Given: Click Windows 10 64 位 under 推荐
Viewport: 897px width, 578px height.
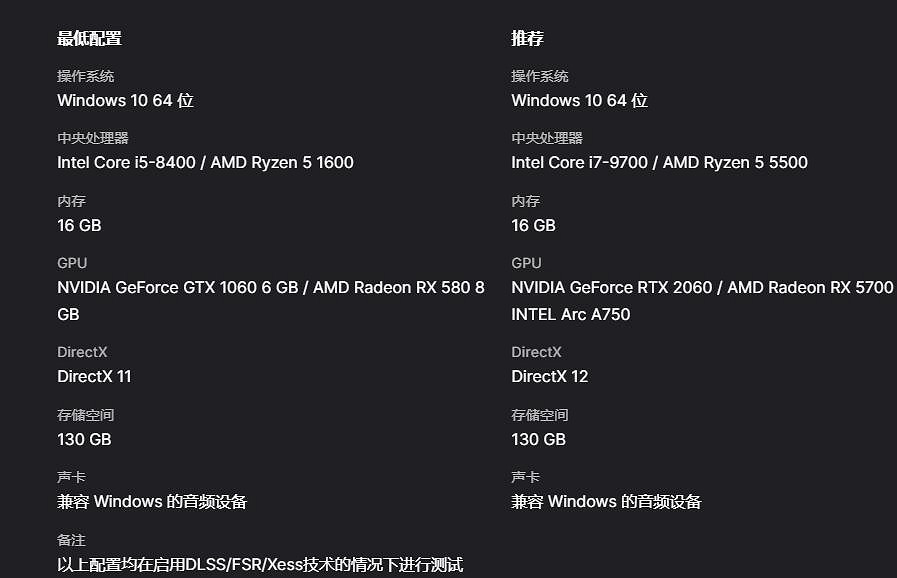Looking at the screenshot, I should click(x=579, y=101).
